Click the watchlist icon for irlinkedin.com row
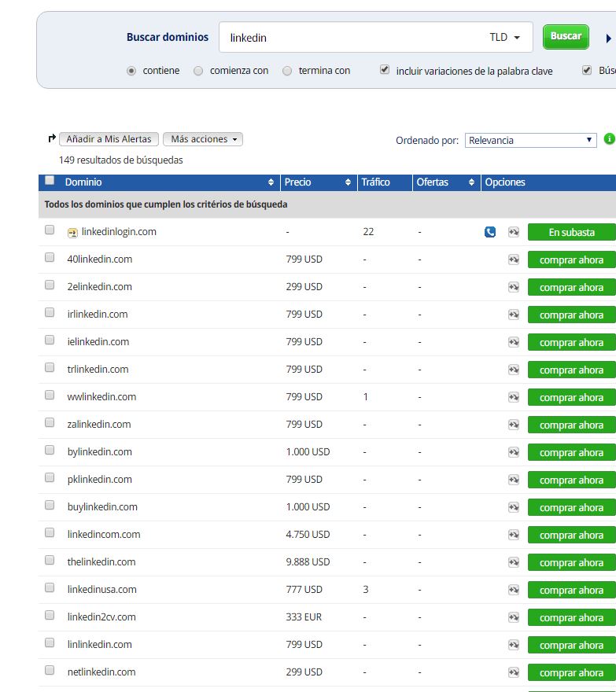 pos(514,315)
